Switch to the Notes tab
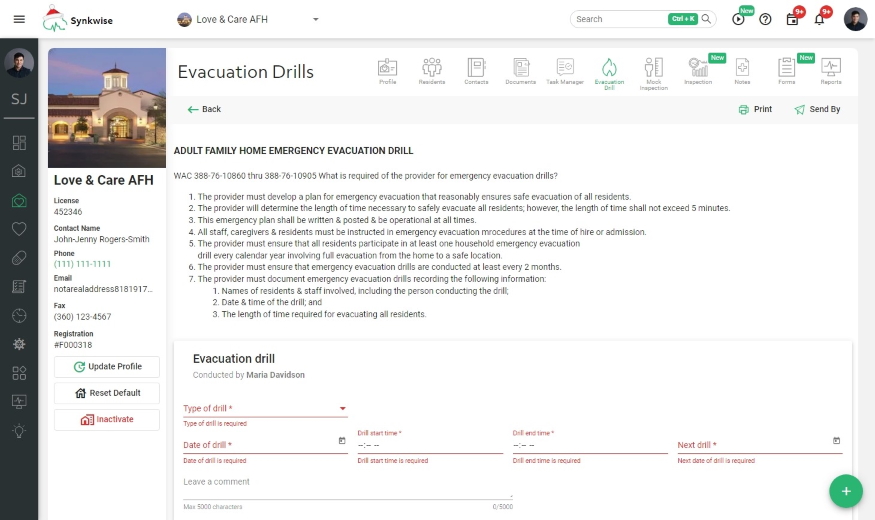The width and height of the screenshot is (875, 520). point(742,70)
